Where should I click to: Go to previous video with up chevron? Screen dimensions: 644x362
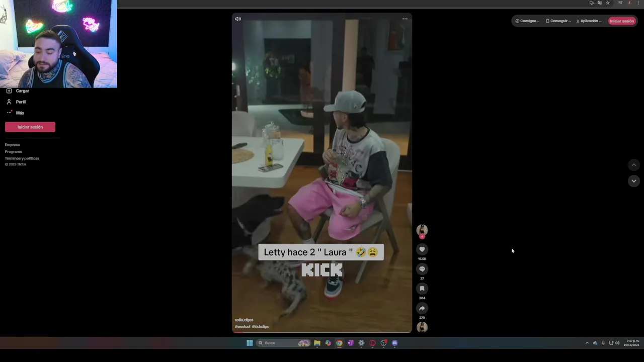(x=634, y=165)
